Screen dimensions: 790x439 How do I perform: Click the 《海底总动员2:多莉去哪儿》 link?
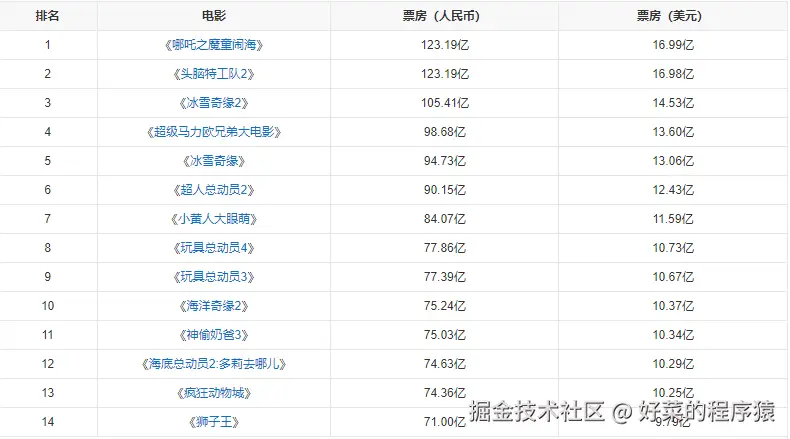tap(213, 364)
